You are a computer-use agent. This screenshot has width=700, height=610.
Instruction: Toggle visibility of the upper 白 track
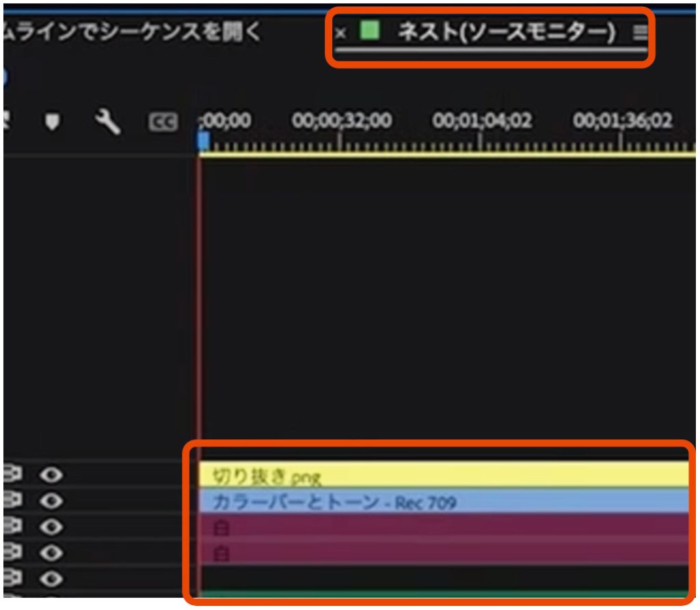51,527
